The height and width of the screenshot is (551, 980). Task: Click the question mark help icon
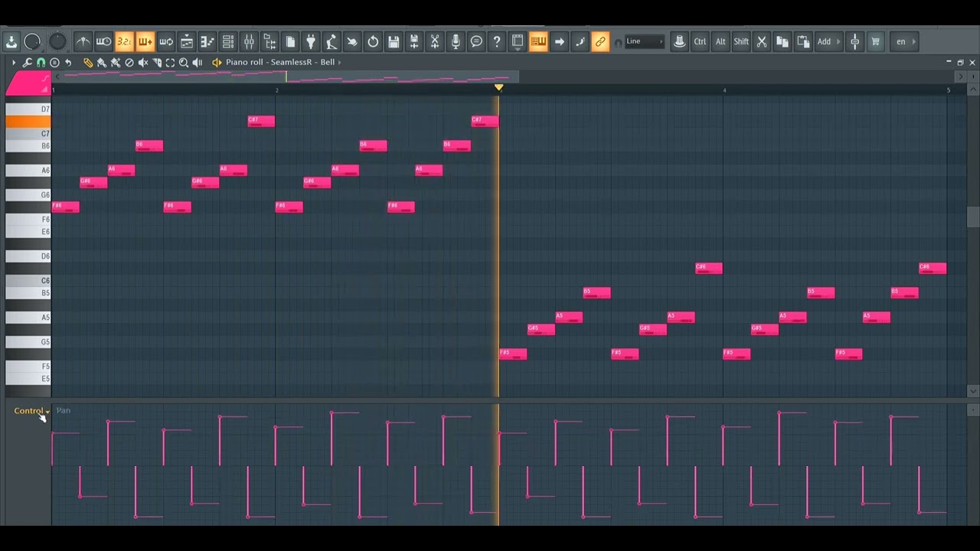497,41
